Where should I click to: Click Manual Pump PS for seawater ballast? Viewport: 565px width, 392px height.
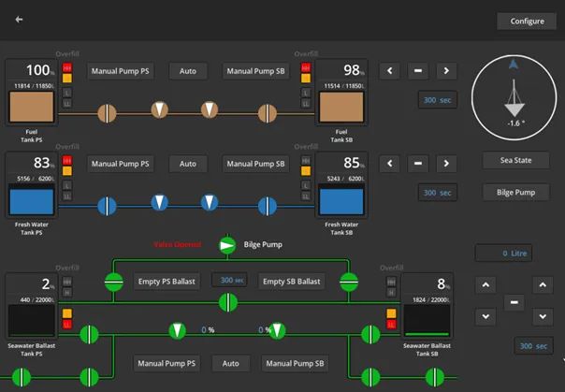(x=167, y=364)
